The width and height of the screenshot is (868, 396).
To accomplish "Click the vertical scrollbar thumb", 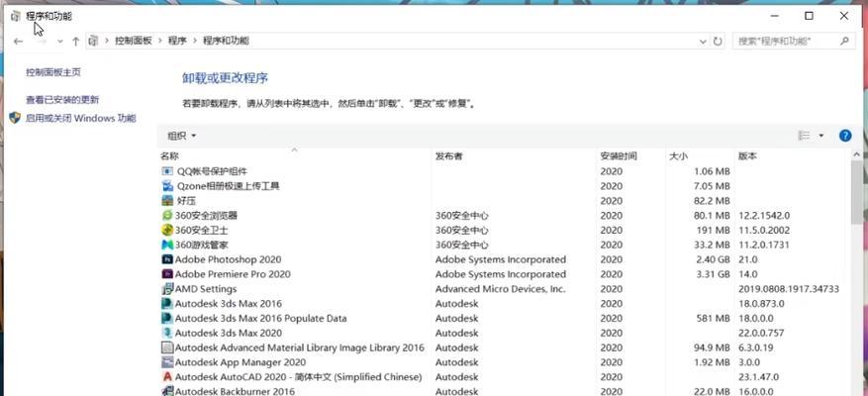I will tap(856, 191).
